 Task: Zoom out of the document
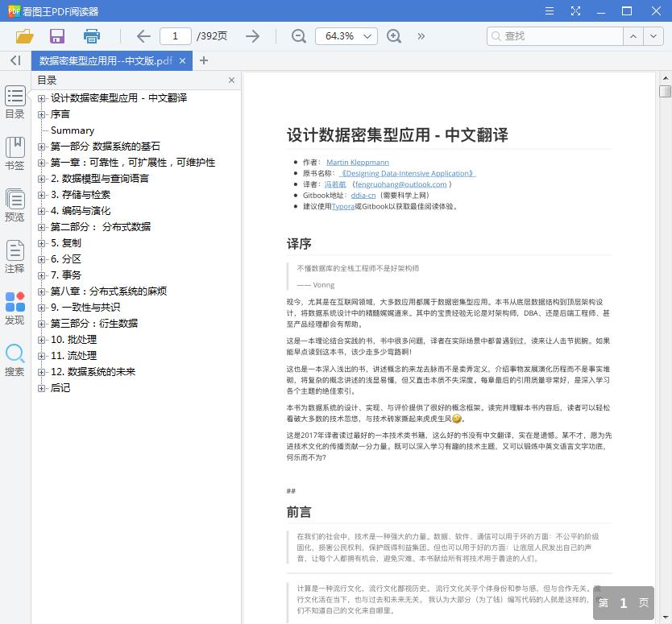[298, 36]
